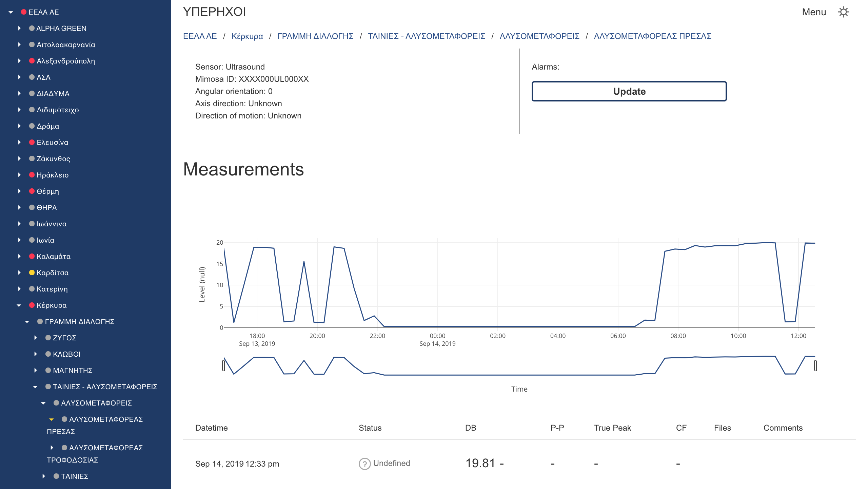Click the yellow status indicator for Καρδίτσα
This screenshot has height=489, width=868.
click(31, 272)
